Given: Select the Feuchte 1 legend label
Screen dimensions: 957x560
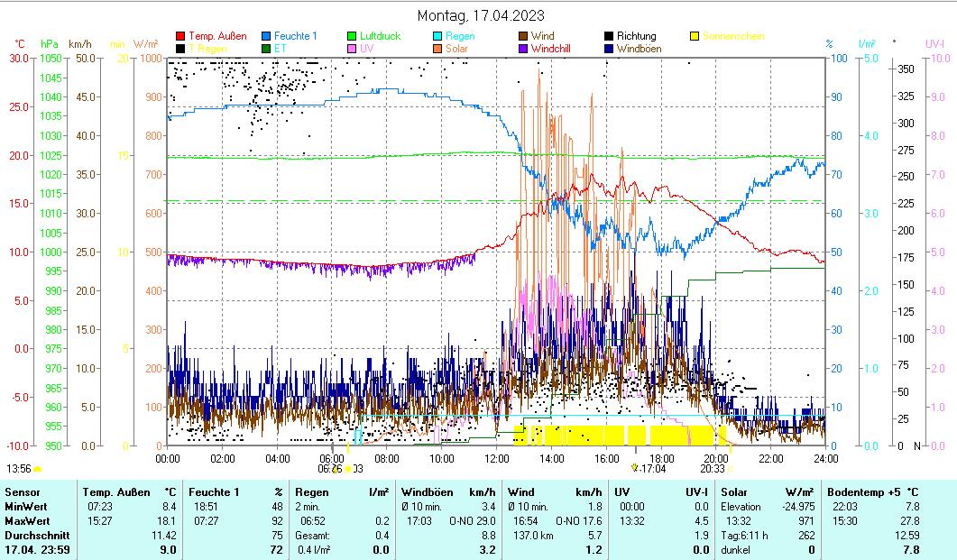Looking at the screenshot, I should point(296,36).
